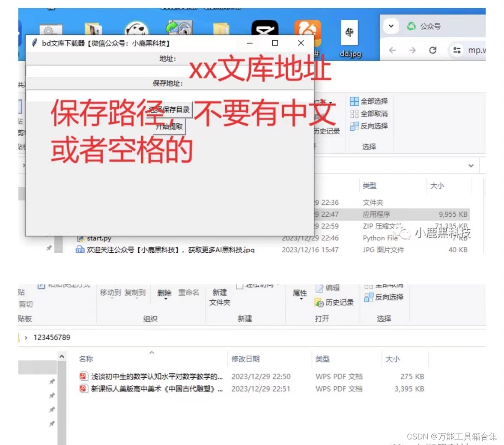Expand upper Explorer address bar dropdown chevron

tap(471, 166)
